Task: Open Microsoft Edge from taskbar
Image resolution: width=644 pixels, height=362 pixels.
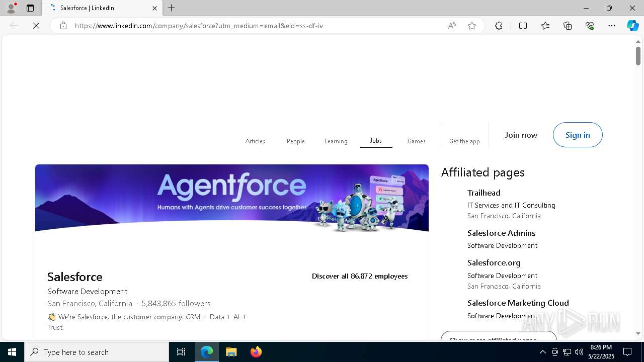Action: 207,352
